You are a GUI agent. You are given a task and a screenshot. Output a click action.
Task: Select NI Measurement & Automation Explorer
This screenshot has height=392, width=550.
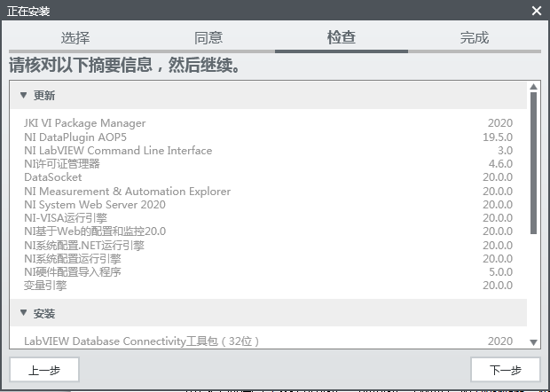pos(127,192)
